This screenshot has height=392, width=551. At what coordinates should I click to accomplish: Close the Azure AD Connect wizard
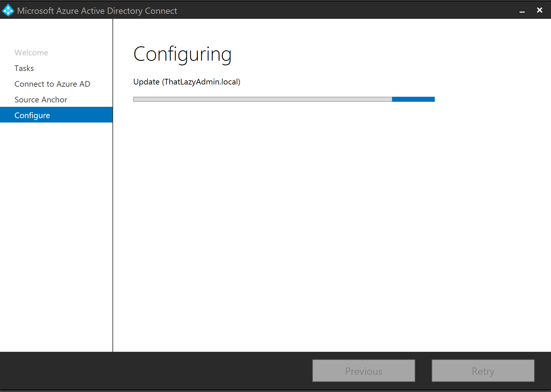point(539,10)
